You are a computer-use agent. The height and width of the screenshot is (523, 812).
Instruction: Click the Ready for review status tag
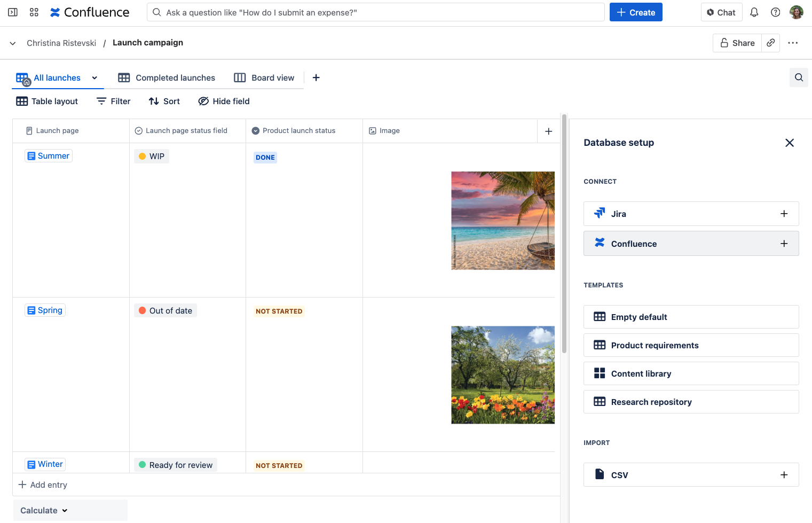pyautogui.click(x=176, y=465)
